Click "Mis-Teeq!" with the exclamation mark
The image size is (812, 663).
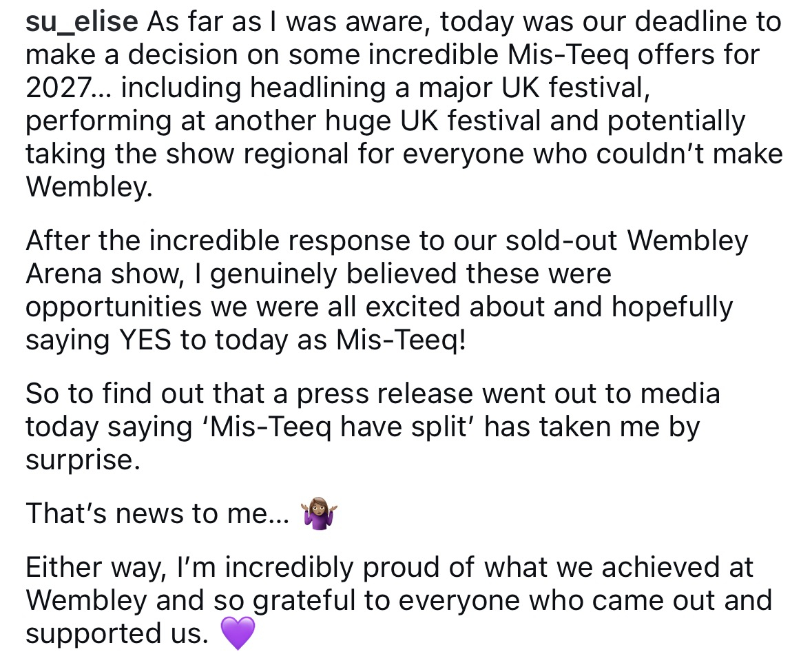click(x=401, y=340)
